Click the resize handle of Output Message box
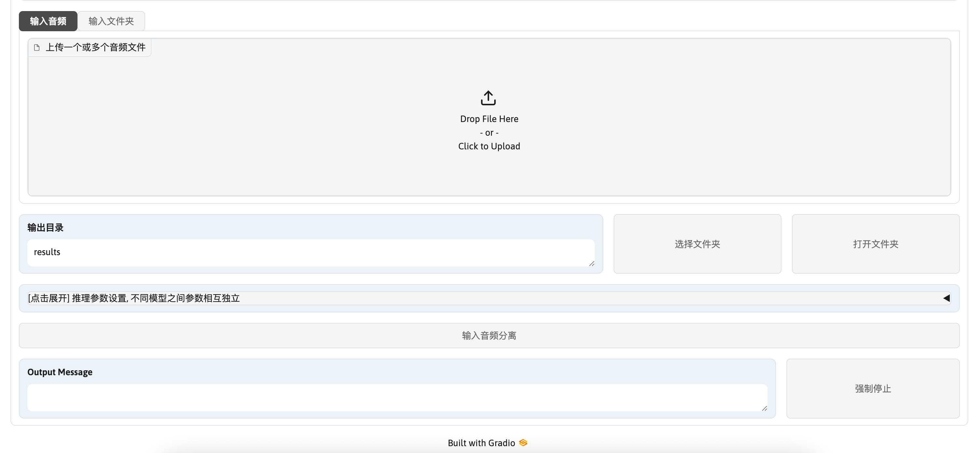980x453 pixels. click(764, 408)
